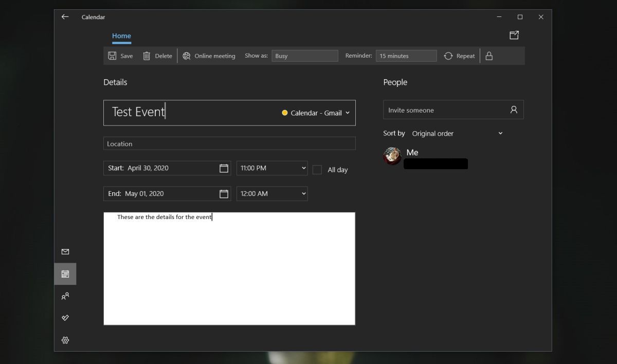Expand the Calendar - Gmail dropdown

(316, 113)
